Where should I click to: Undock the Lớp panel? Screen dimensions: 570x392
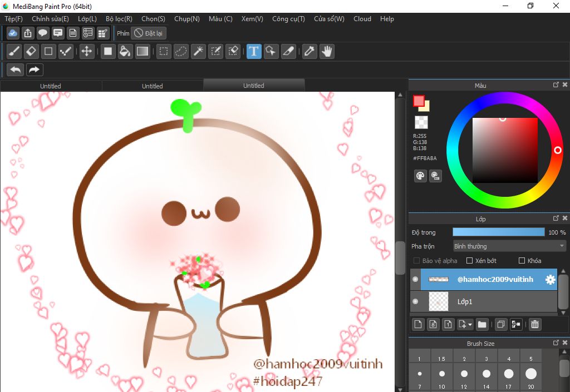(x=556, y=218)
